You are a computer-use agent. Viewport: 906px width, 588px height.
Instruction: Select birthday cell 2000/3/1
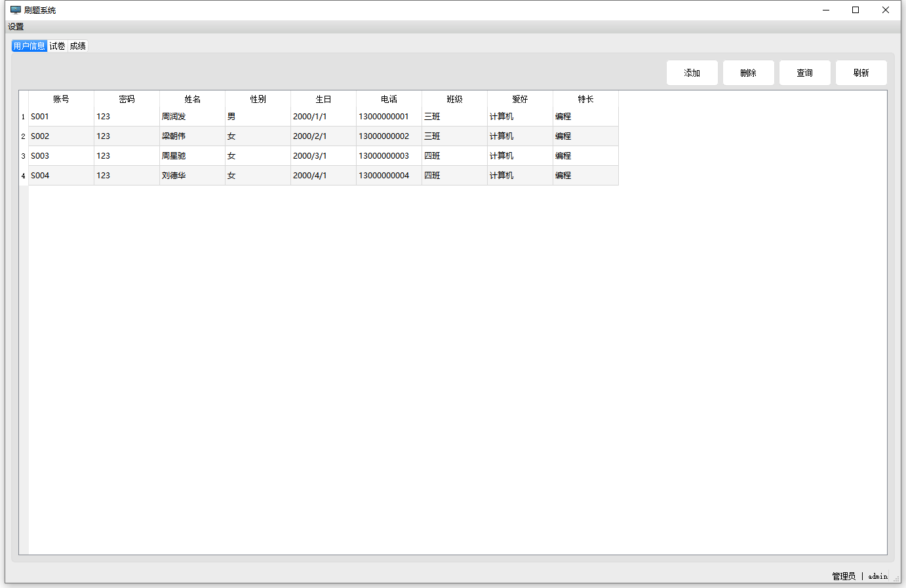tap(323, 156)
